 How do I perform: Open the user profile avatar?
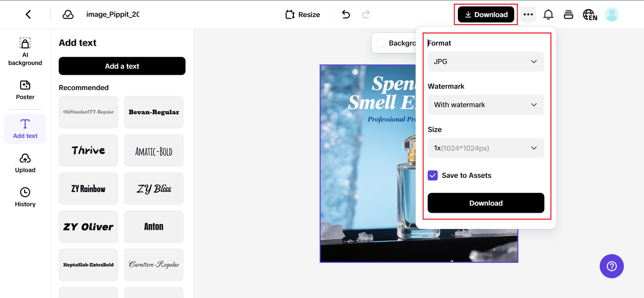pyautogui.click(x=611, y=15)
